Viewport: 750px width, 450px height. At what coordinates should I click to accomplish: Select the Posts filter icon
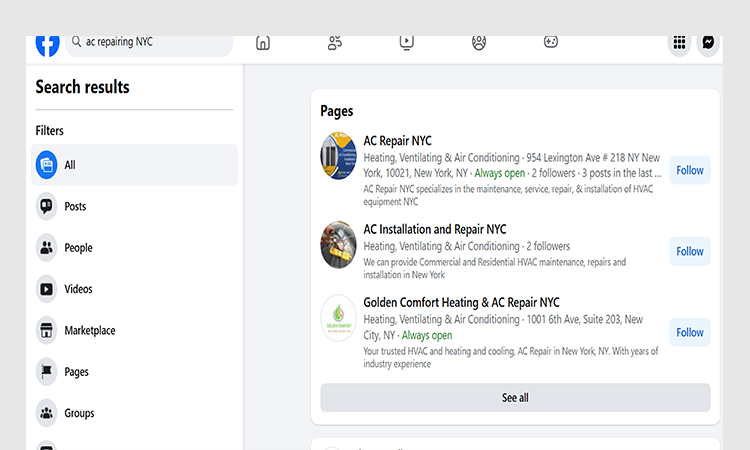[x=46, y=206]
